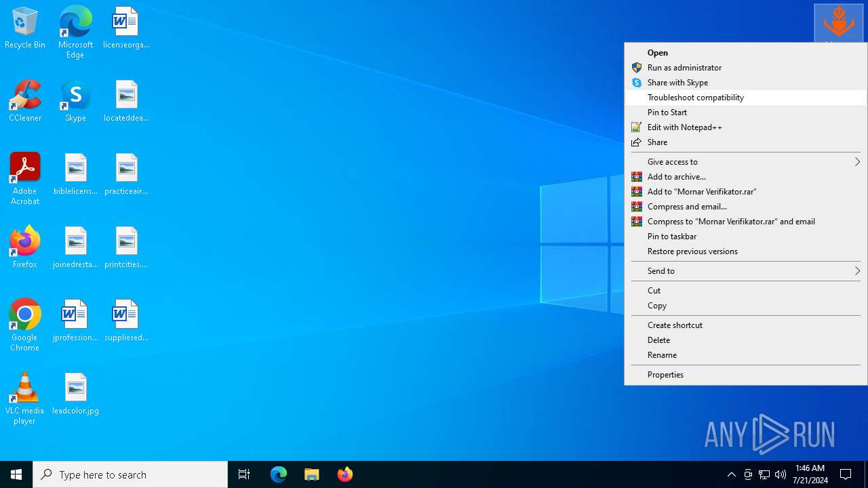
Task: Select the licenseorga Word document icon
Action: (126, 28)
